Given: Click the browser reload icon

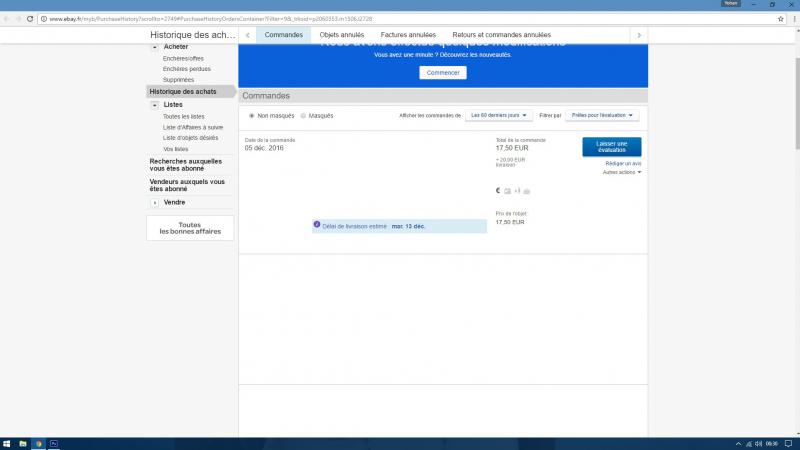Looking at the screenshot, I should click(31, 18).
